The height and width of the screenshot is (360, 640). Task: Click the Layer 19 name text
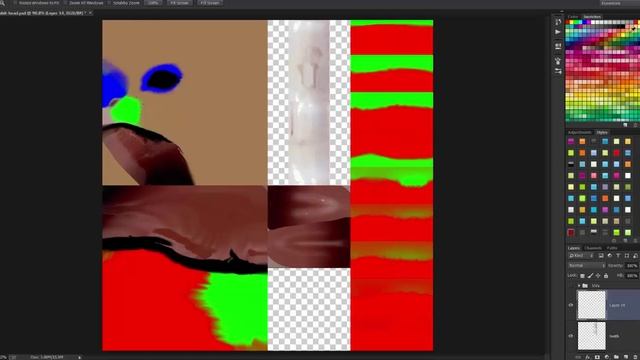[x=617, y=305]
